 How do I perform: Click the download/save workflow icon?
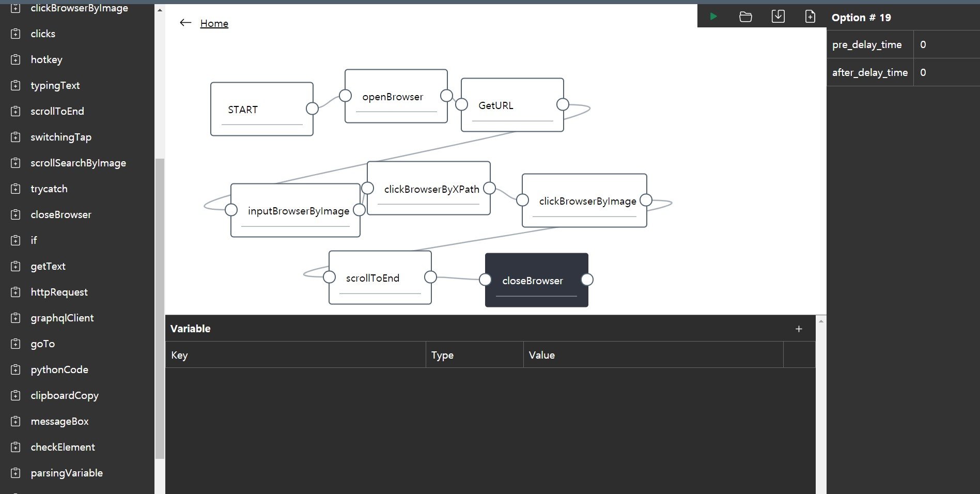(x=777, y=17)
